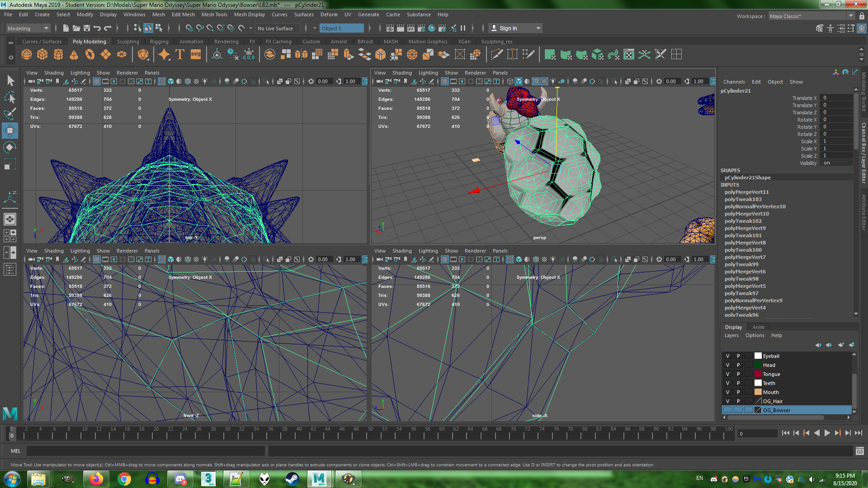Open the Deform menu

pyautogui.click(x=329, y=14)
